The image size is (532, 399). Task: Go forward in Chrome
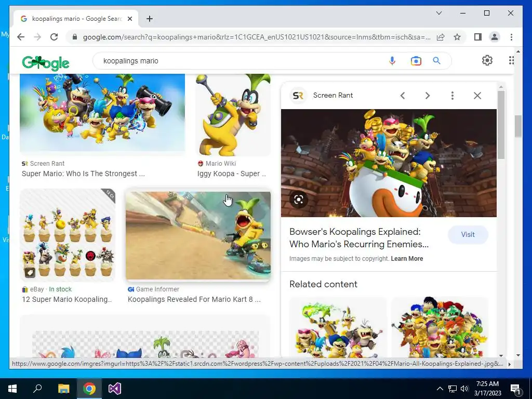point(37,37)
